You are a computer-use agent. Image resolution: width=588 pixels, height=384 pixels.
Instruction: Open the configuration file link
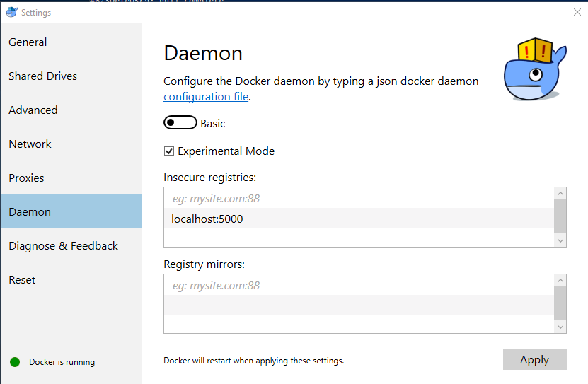[206, 97]
